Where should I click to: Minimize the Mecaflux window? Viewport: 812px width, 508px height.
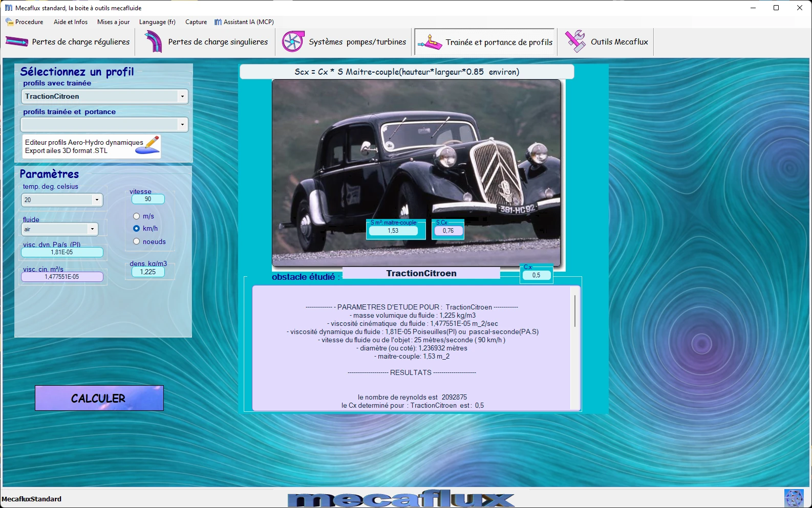pyautogui.click(x=753, y=8)
